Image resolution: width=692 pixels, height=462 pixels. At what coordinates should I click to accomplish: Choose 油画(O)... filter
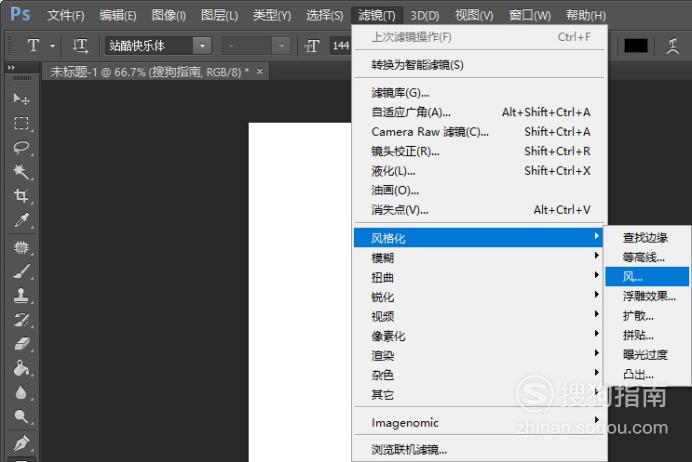[x=480, y=190]
